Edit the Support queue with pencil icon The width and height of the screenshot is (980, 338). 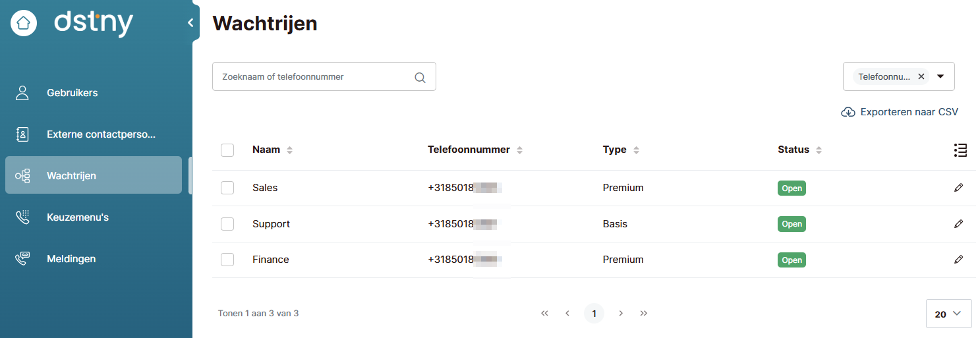[958, 224]
